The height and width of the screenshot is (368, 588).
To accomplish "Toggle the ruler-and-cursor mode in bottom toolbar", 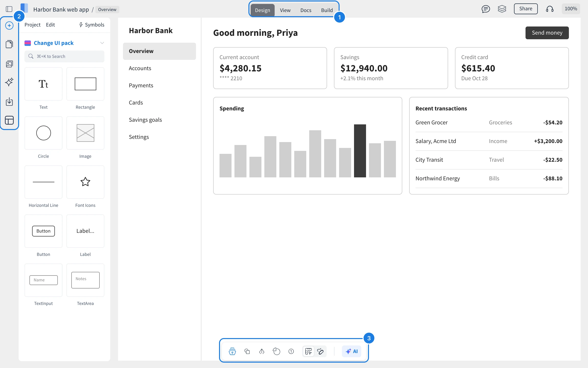I will pos(308,351).
